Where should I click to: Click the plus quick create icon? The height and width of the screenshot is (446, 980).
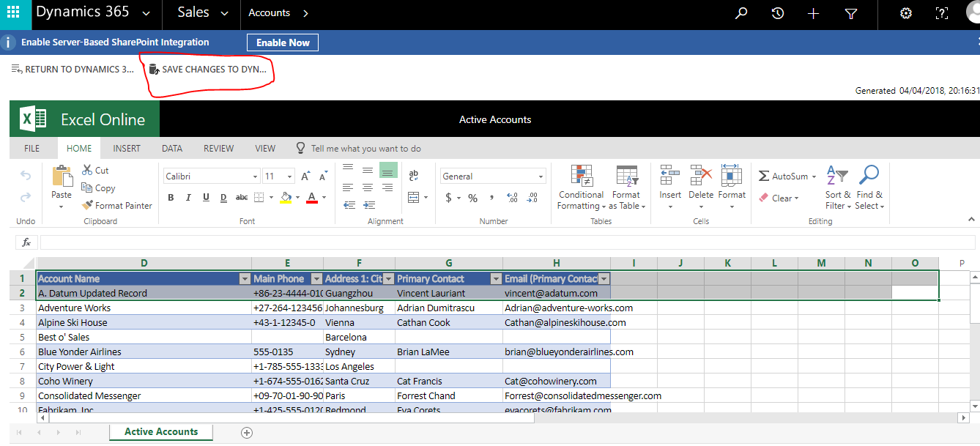click(x=813, y=13)
